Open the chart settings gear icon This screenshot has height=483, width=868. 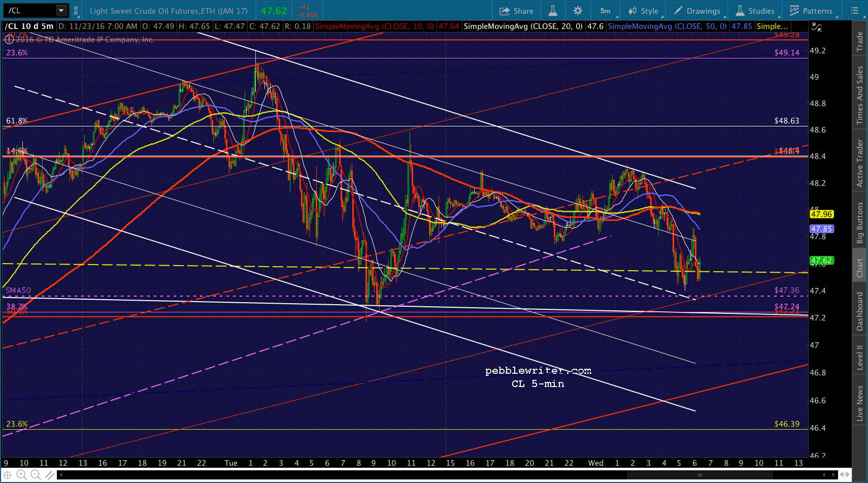pyautogui.click(x=578, y=11)
